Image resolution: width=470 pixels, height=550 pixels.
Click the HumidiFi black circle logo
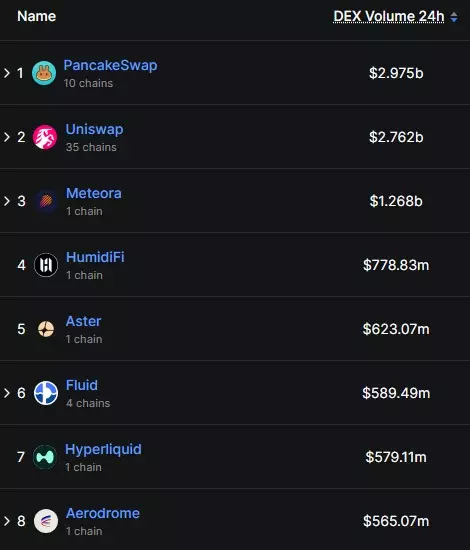coord(46,265)
